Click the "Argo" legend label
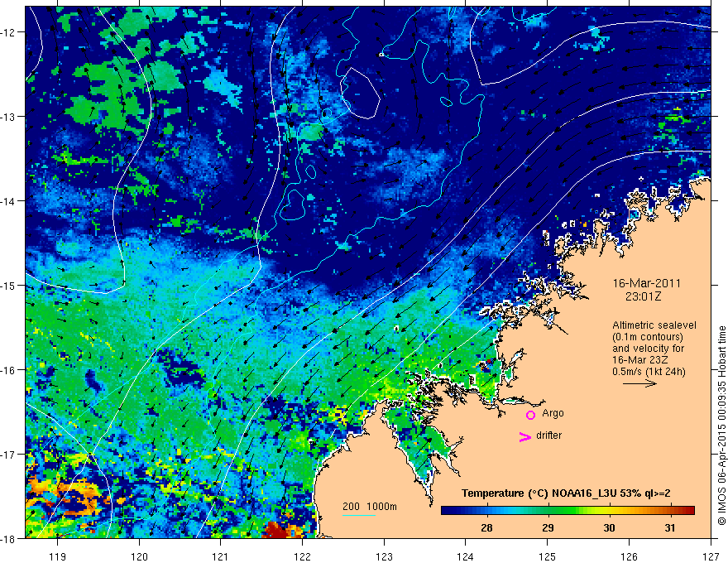 [x=553, y=413]
